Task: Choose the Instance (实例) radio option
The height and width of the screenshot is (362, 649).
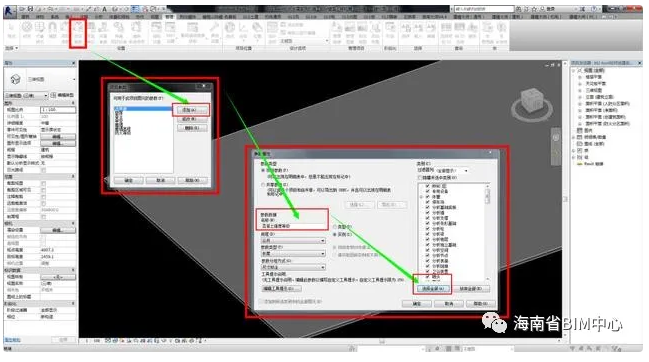Action: click(x=335, y=235)
